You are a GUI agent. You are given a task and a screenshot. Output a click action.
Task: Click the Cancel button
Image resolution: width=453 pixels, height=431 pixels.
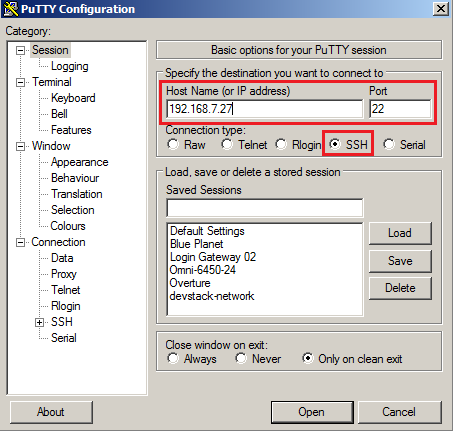[399, 412]
